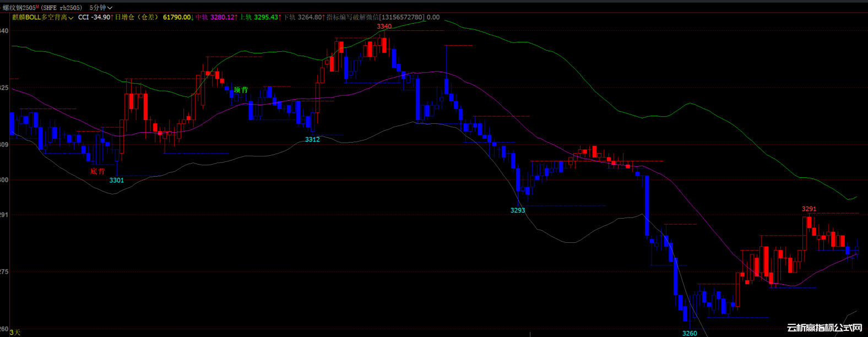Click the 3291 high price marker
Screen dimensions: 868x337
point(809,209)
